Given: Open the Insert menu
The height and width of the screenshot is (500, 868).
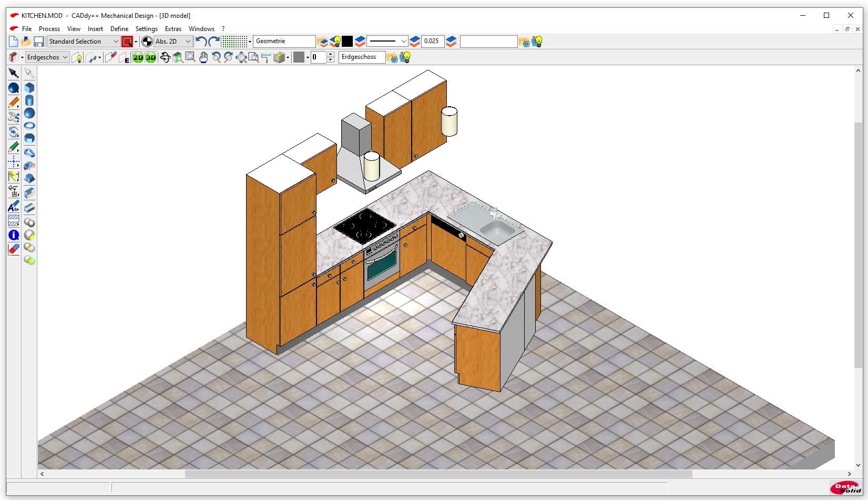Looking at the screenshot, I should pos(95,29).
